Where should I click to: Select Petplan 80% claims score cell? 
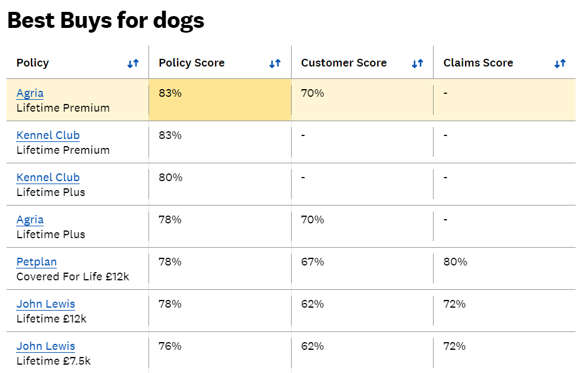pyautogui.click(x=504, y=268)
